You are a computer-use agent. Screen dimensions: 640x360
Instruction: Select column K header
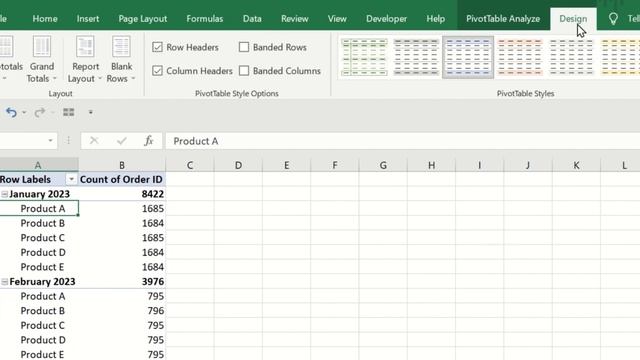click(x=576, y=165)
